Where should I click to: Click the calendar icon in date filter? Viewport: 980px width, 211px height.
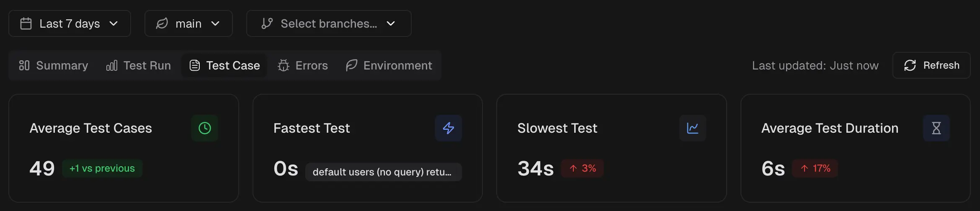[26, 24]
